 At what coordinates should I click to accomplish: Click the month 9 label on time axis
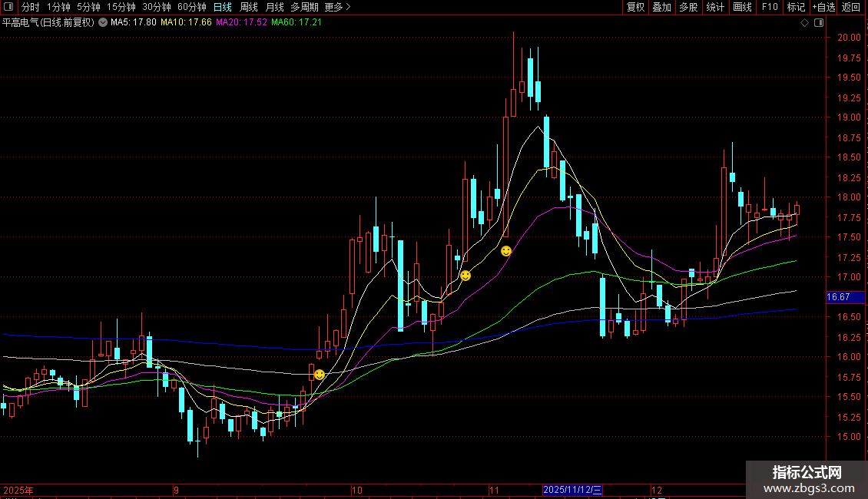[x=176, y=490]
